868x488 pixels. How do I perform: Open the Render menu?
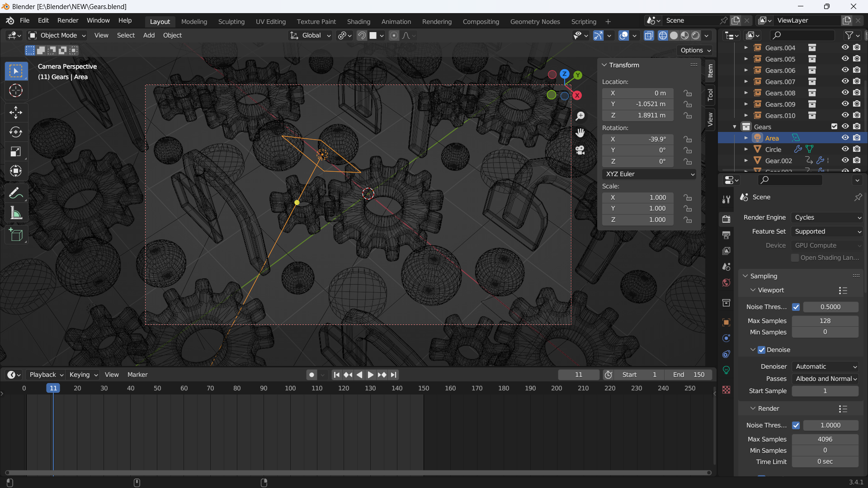coord(68,21)
